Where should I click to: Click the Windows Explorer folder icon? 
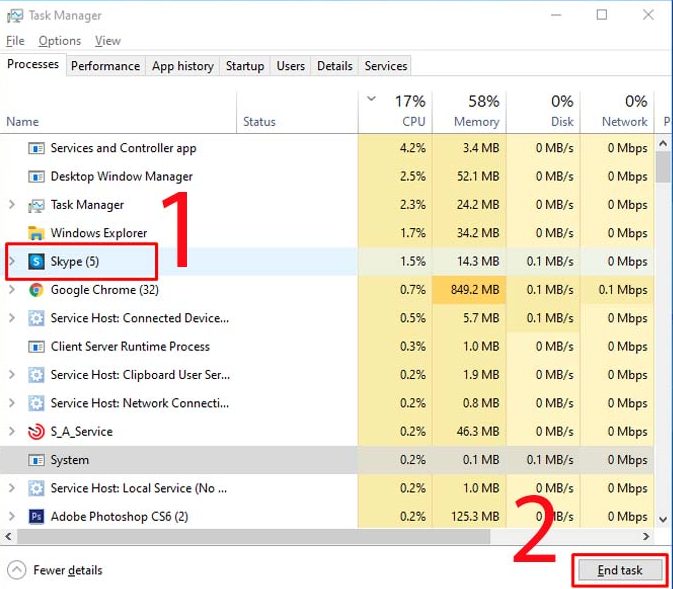tap(37, 233)
